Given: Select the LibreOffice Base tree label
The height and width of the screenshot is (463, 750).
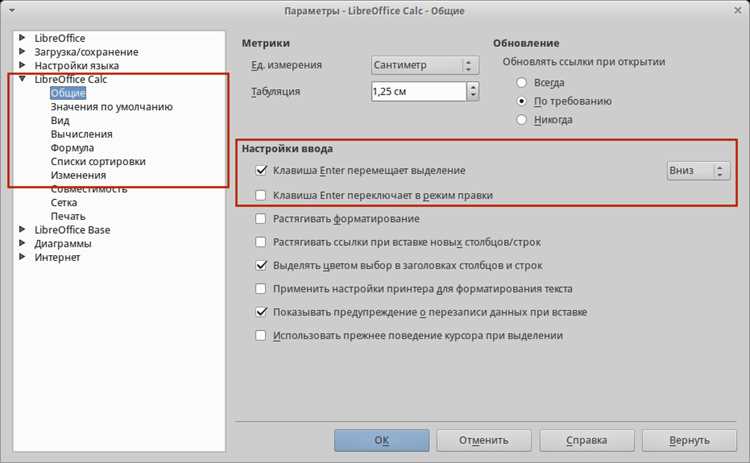Looking at the screenshot, I should point(72,230).
